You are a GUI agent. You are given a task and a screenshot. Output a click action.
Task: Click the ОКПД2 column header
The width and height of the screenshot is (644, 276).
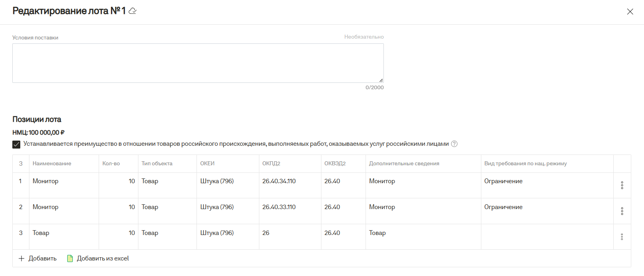pos(271,164)
